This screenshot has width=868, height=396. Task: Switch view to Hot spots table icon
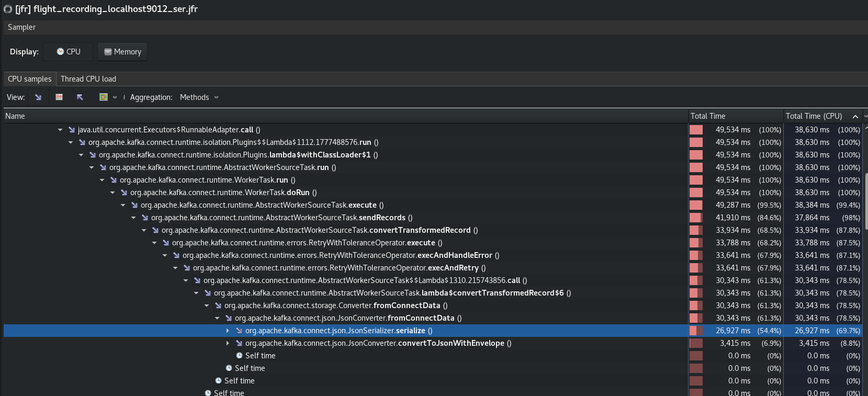click(x=59, y=97)
